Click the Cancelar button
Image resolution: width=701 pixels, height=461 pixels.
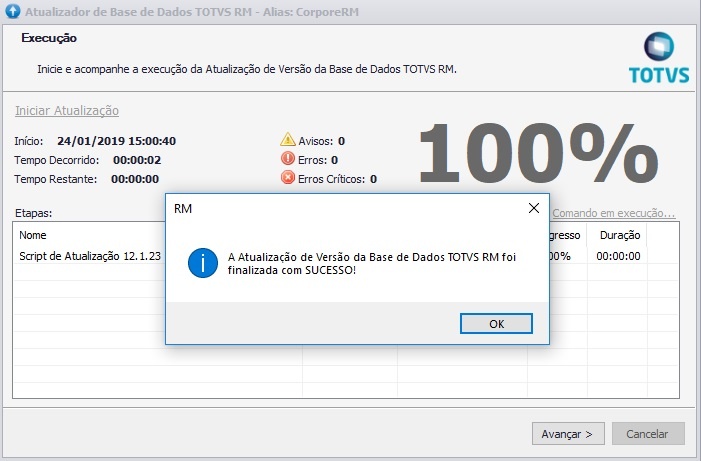pyautogui.click(x=648, y=434)
